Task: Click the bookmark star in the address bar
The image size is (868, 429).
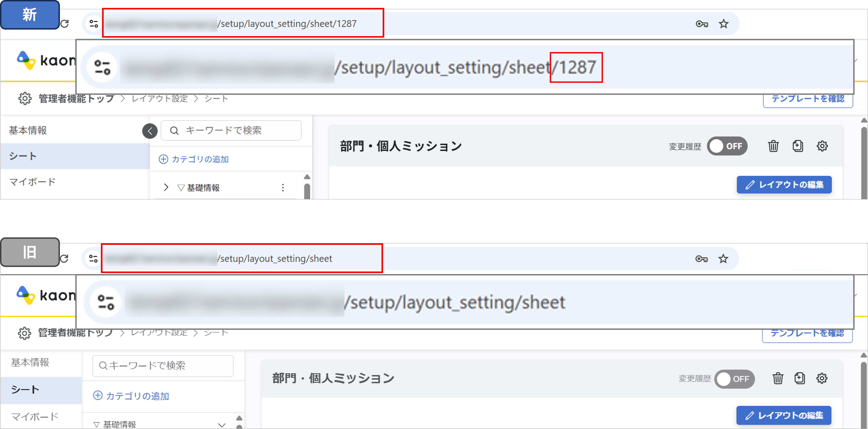Action: coord(723,24)
